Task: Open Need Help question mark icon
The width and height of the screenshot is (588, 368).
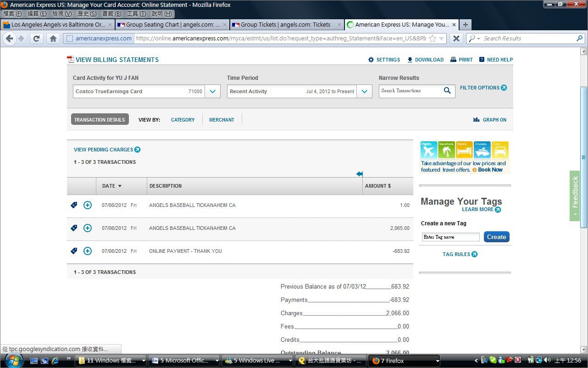Action: coord(482,60)
